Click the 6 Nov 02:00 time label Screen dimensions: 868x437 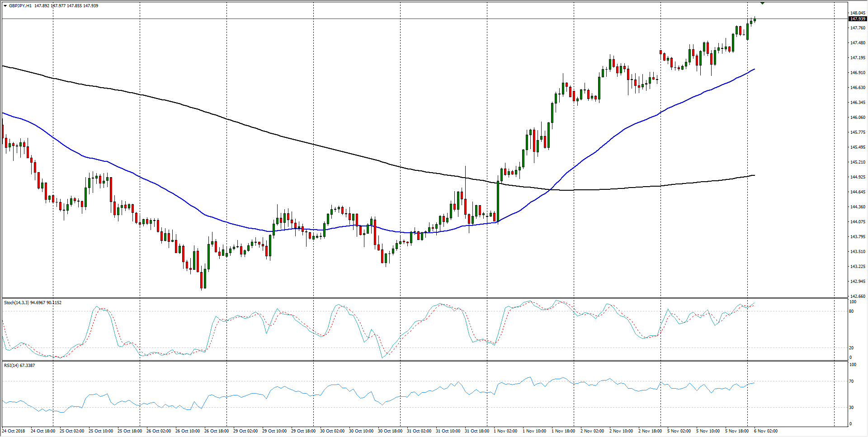tap(766, 431)
